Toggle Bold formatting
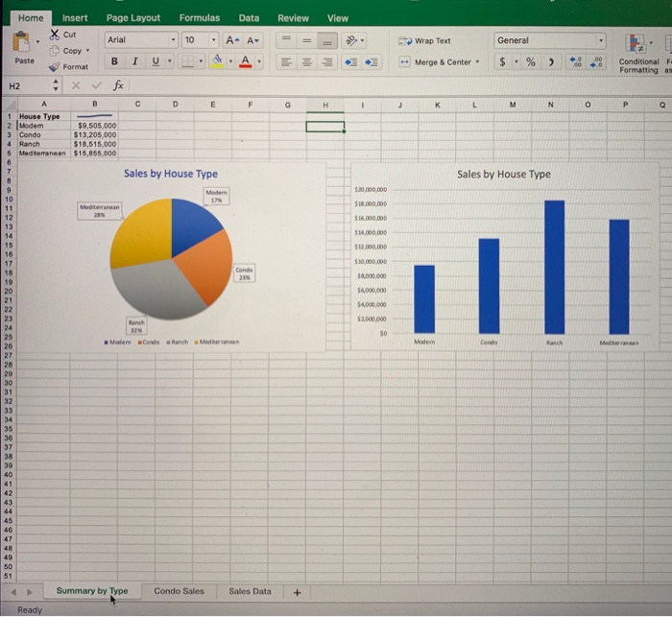 (114, 61)
